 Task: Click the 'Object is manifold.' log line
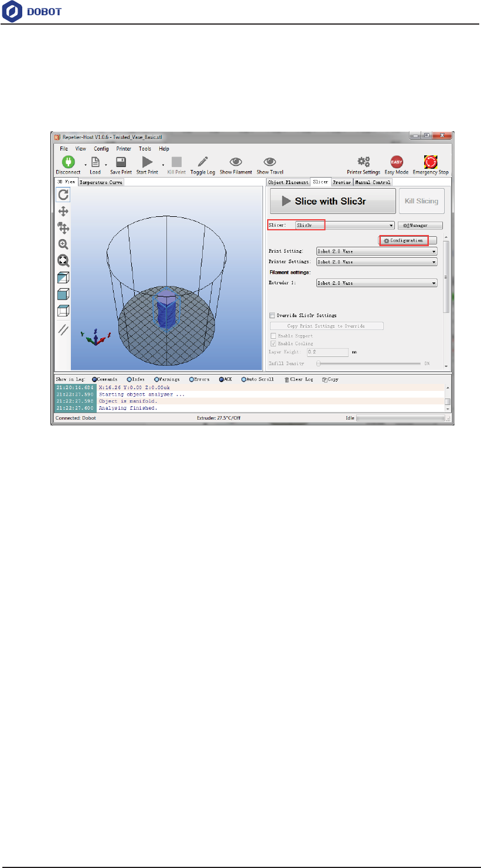coord(128,401)
